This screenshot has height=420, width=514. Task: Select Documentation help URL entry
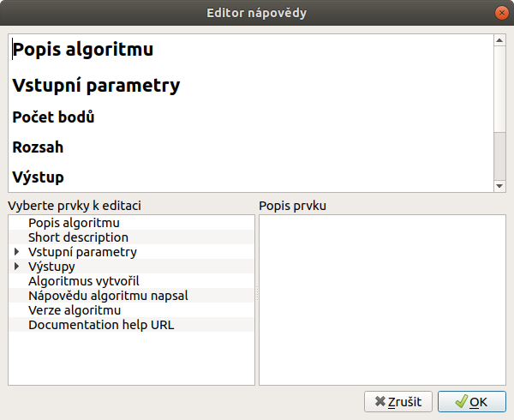(x=131, y=325)
